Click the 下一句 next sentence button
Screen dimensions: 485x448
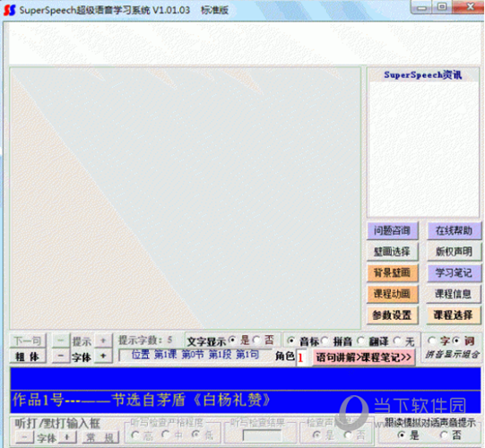[x=28, y=341]
